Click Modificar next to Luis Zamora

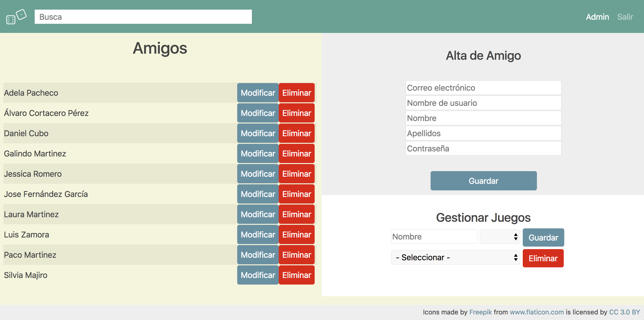click(258, 235)
